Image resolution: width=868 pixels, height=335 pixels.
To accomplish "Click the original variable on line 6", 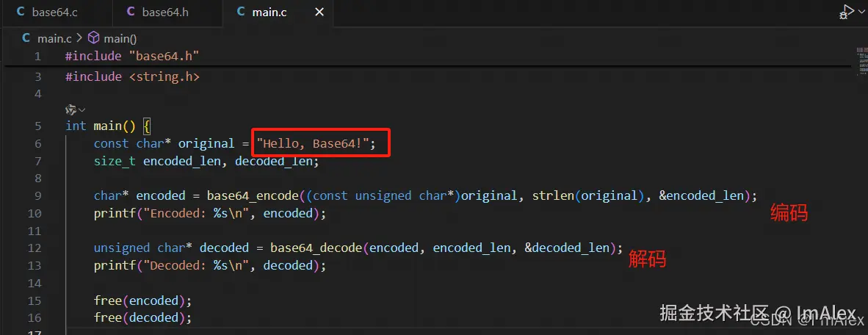I will [206, 144].
